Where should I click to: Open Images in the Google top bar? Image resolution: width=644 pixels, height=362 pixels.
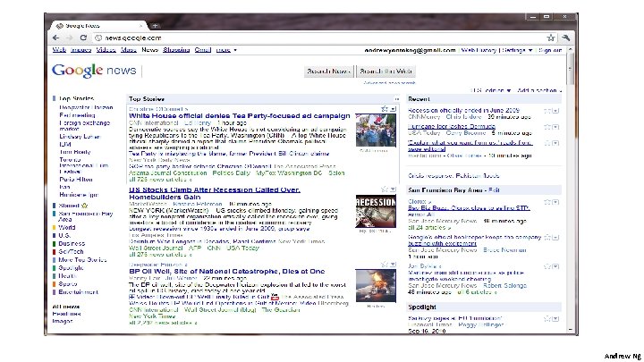pos(80,50)
